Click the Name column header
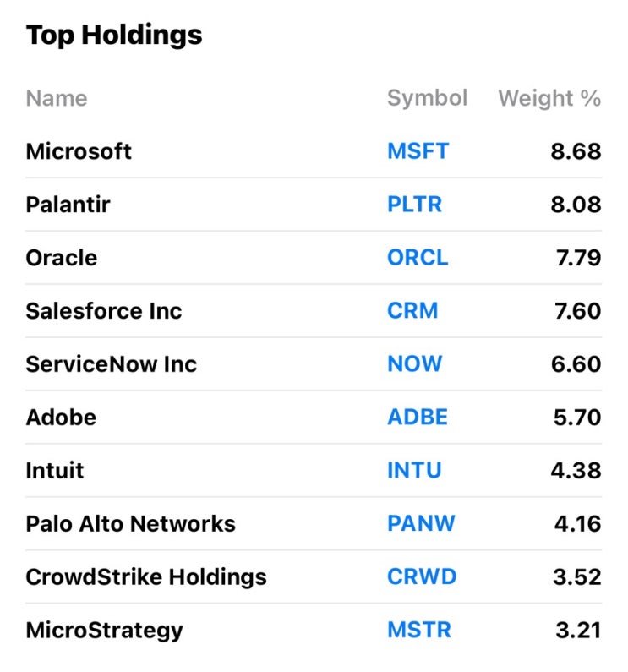 tap(57, 98)
